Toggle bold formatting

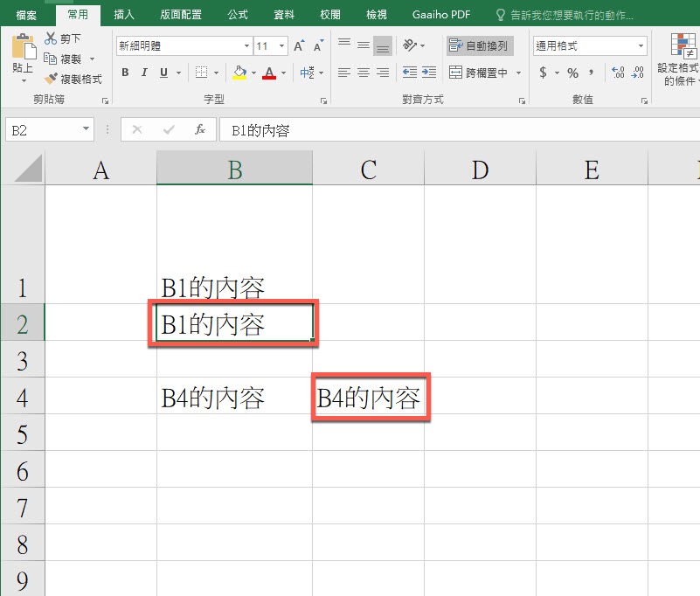pos(126,73)
